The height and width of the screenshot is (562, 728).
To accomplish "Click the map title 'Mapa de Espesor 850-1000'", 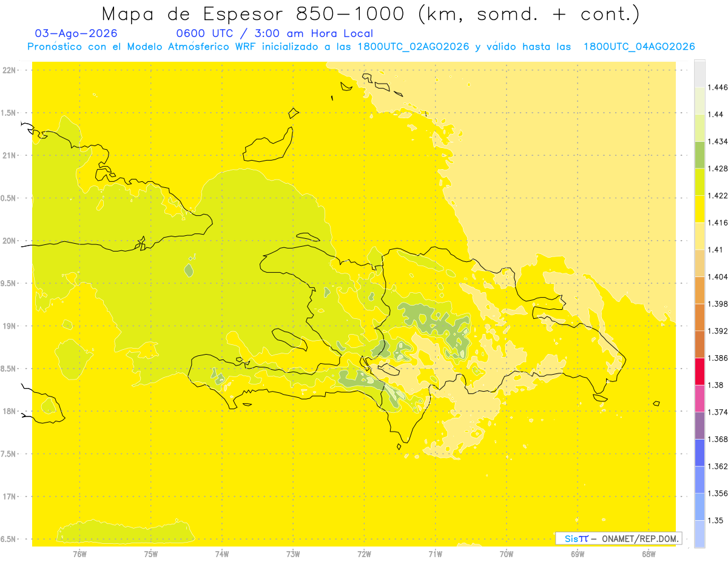I will [257, 14].
